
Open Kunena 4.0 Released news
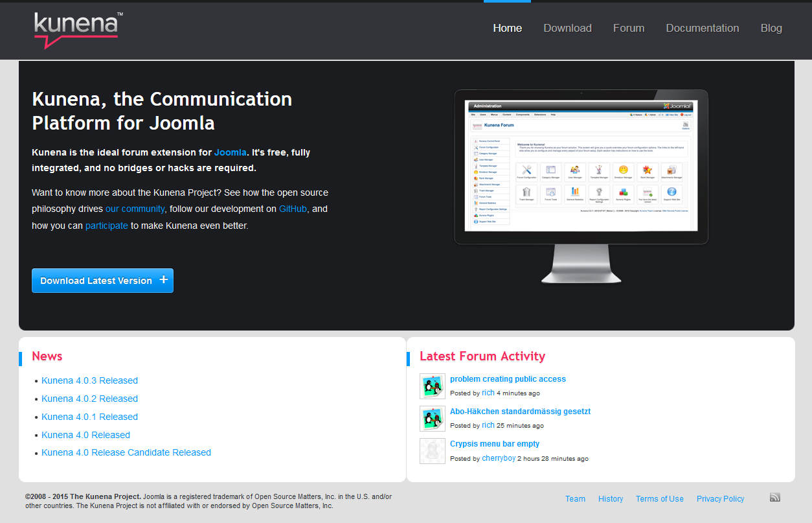(85, 435)
